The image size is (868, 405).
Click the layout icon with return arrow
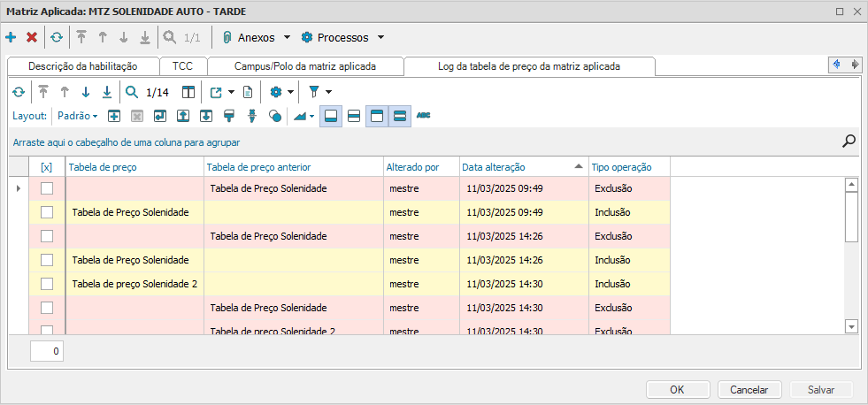(x=160, y=116)
